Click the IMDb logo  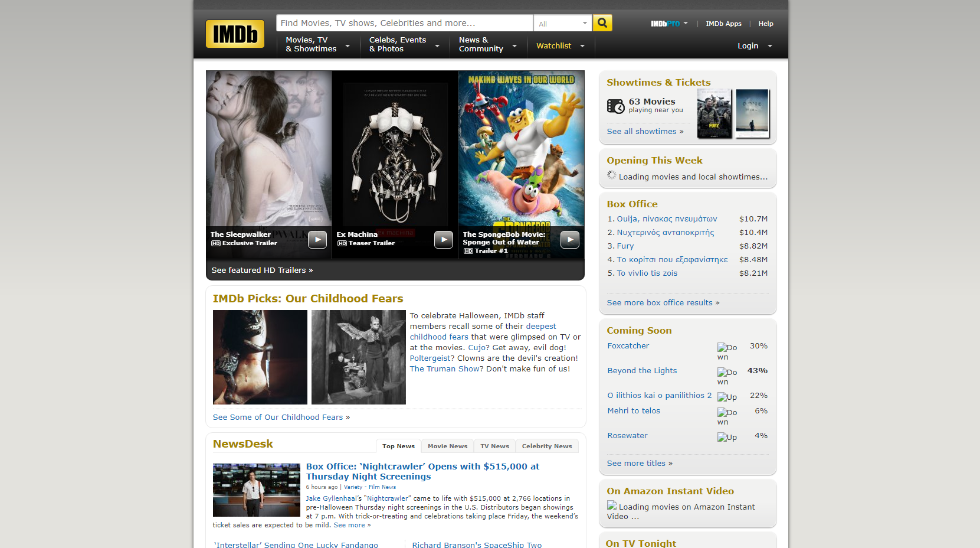pyautogui.click(x=235, y=34)
